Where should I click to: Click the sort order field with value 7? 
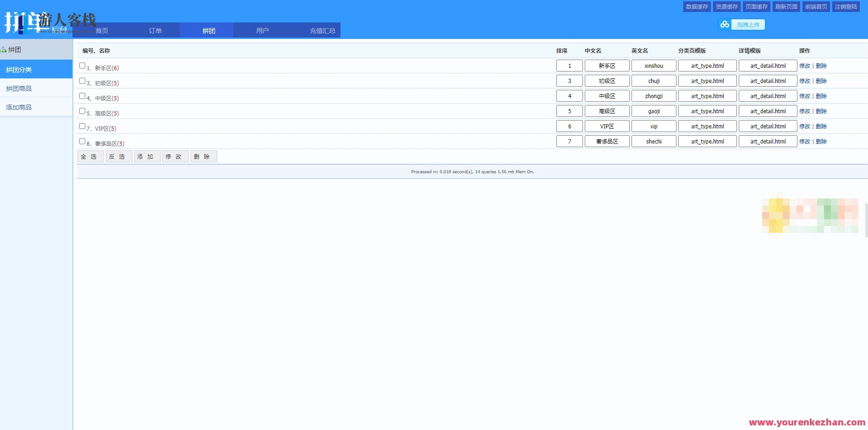coord(570,141)
